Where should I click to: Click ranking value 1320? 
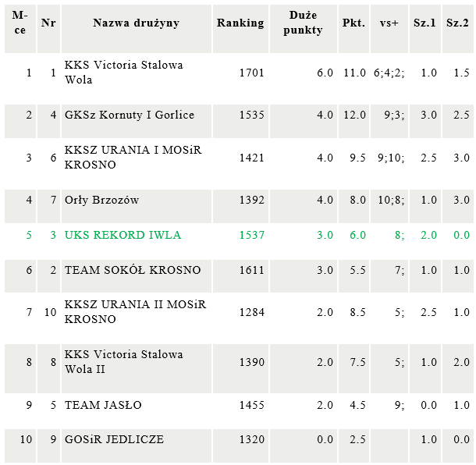(x=252, y=439)
